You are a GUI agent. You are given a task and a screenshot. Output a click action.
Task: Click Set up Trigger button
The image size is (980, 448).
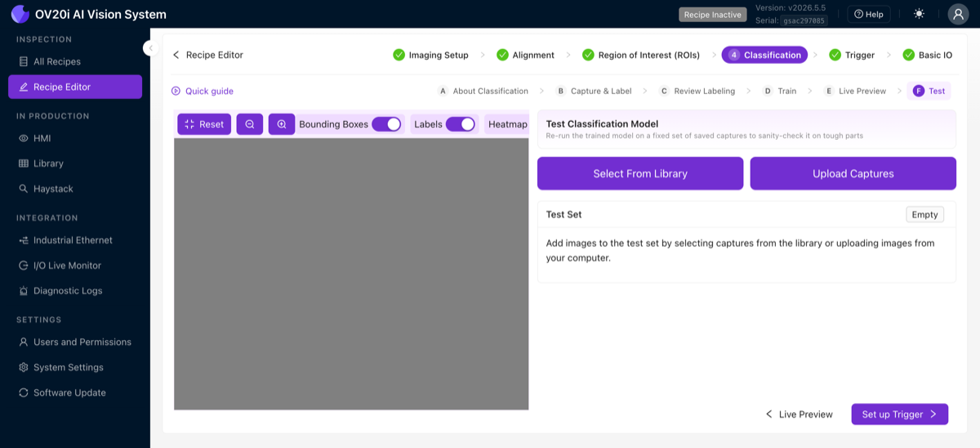point(899,414)
